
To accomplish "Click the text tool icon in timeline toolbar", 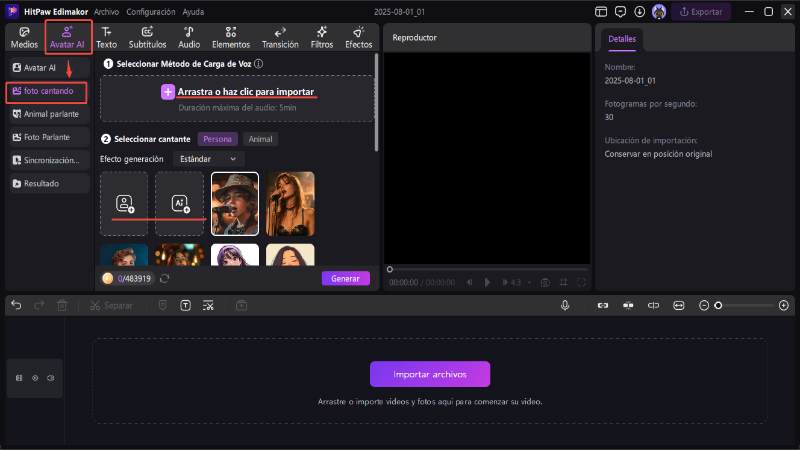I will [x=185, y=305].
